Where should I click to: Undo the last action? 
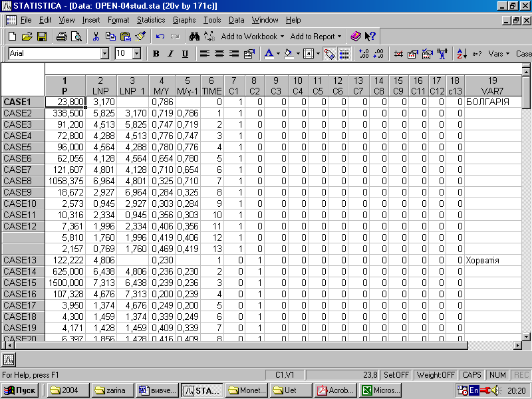click(x=160, y=37)
